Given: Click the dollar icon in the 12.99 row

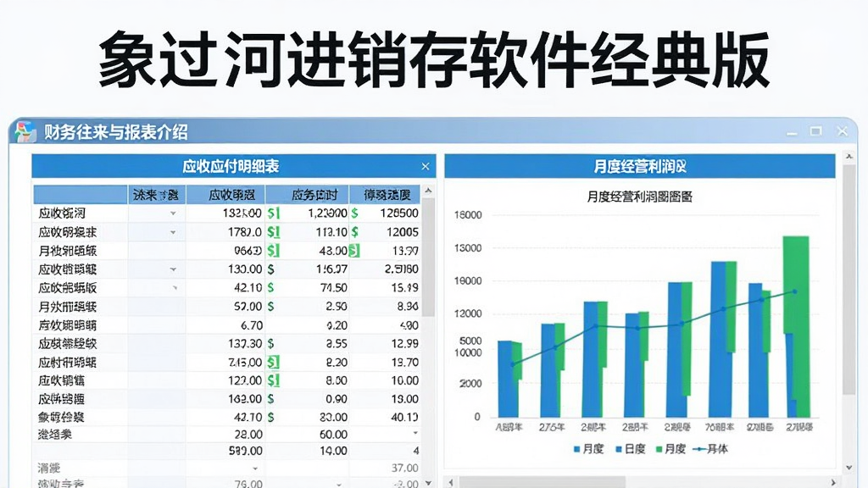Looking at the screenshot, I should 270,344.
